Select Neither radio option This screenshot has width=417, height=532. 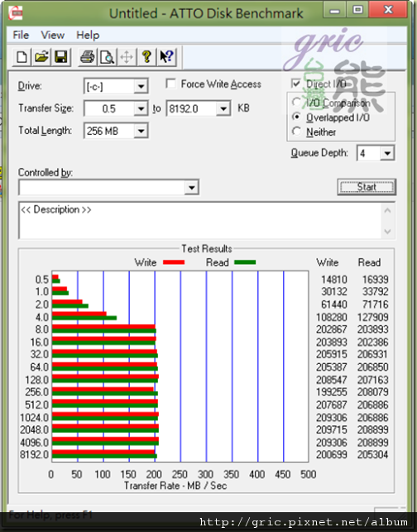pyautogui.click(x=296, y=132)
